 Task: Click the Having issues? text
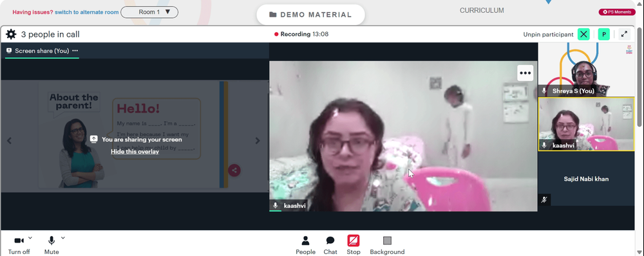tap(32, 12)
